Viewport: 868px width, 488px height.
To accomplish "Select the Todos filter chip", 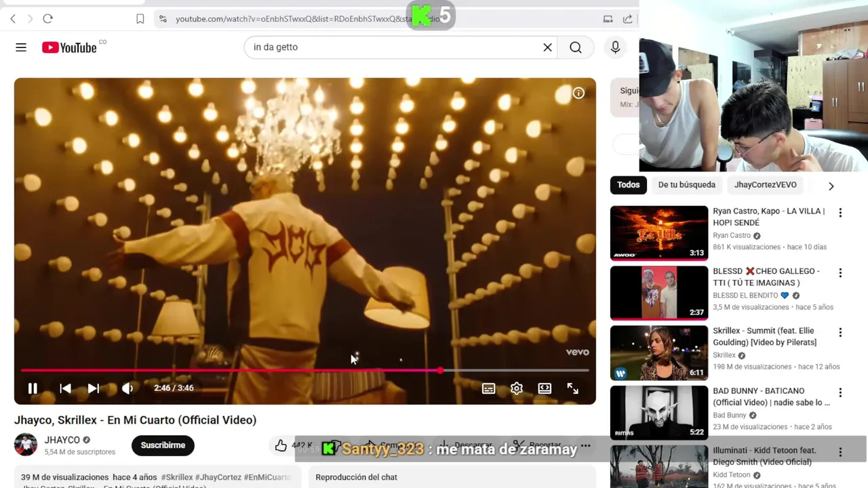I will click(628, 185).
